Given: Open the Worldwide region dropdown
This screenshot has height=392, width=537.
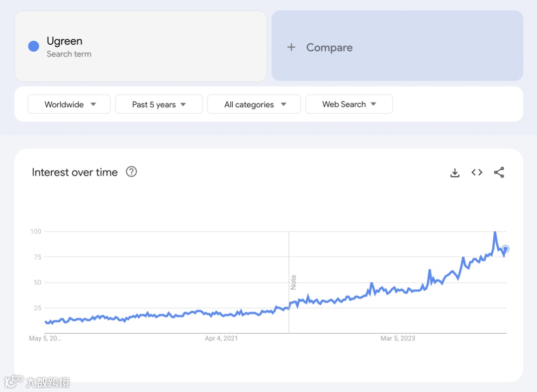Looking at the screenshot, I should [x=69, y=104].
